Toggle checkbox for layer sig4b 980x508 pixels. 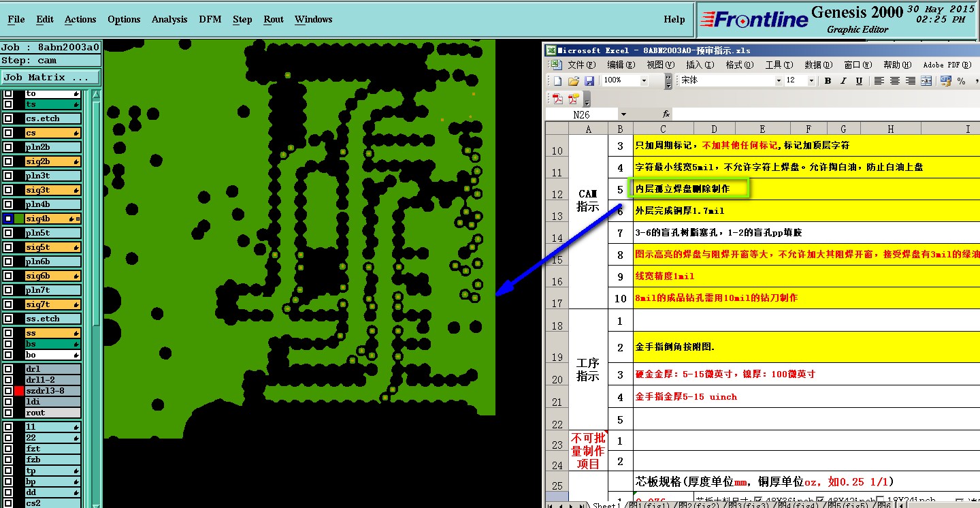click(x=8, y=219)
